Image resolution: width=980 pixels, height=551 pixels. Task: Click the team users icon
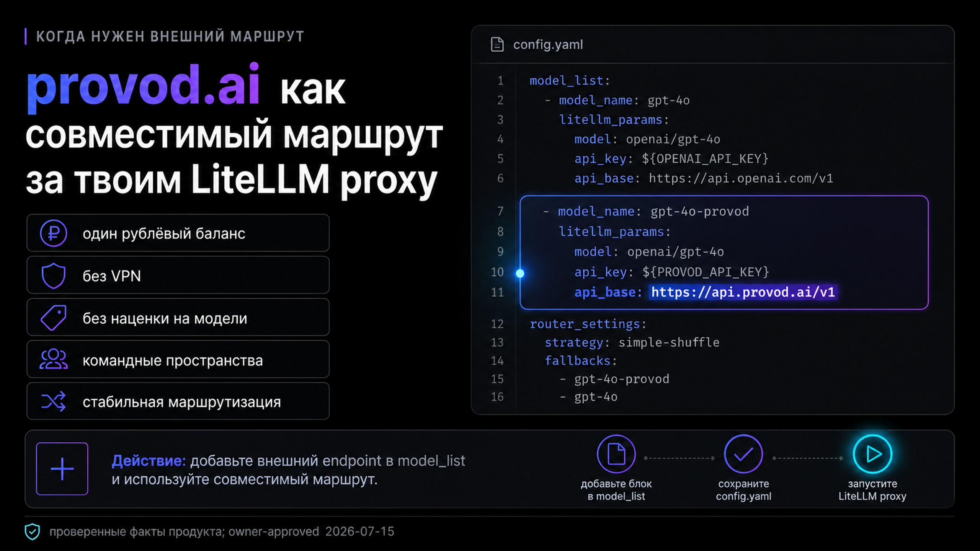(x=54, y=359)
